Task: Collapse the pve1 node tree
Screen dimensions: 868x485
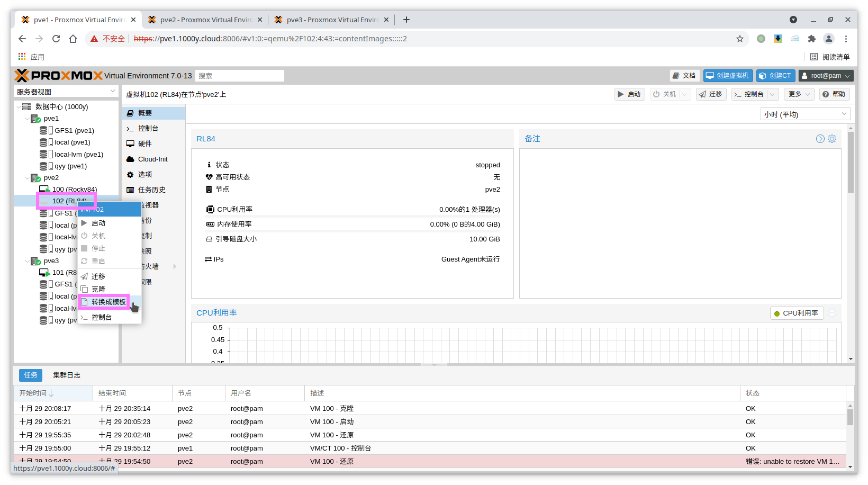Action: click(x=28, y=119)
